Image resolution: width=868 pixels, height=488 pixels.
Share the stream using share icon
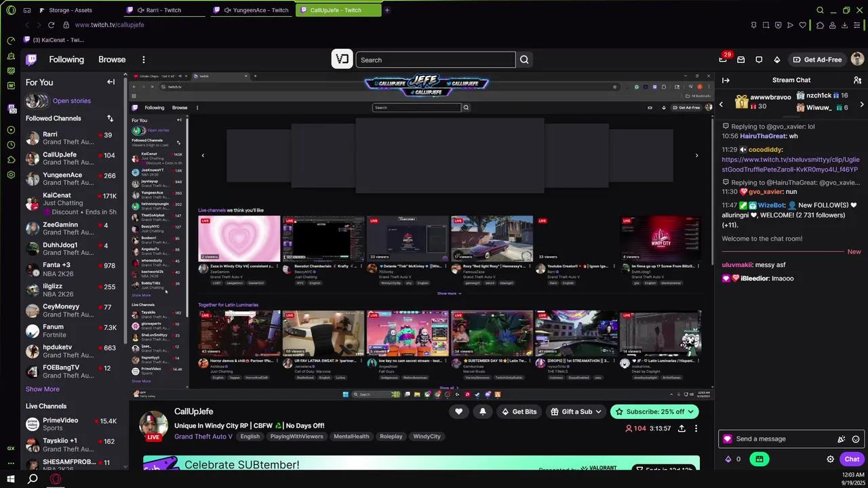click(x=681, y=428)
